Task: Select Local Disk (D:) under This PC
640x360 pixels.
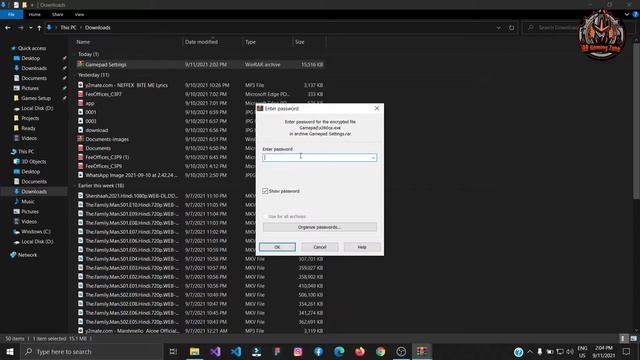Action: pyautogui.click(x=37, y=242)
